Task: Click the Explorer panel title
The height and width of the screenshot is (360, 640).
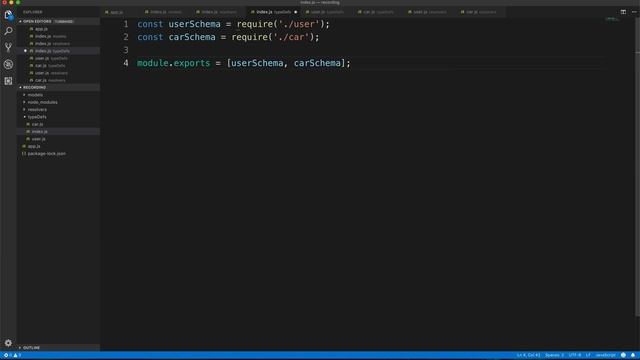Action: click(33, 12)
